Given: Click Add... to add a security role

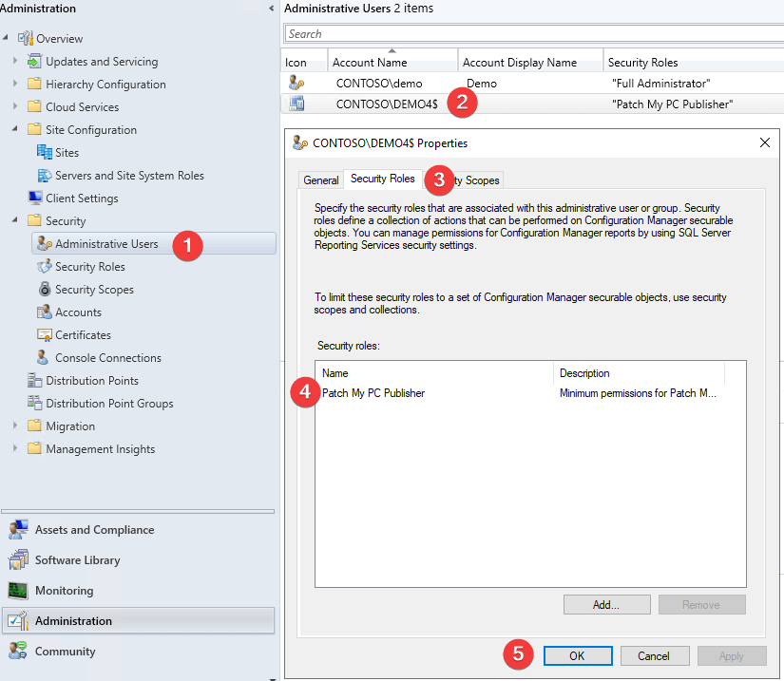Looking at the screenshot, I should [x=607, y=605].
